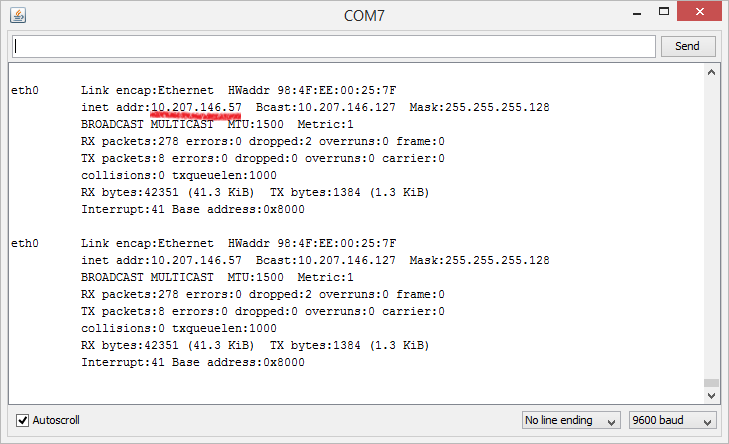Image resolution: width=729 pixels, height=444 pixels.
Task: Click the second eth0 interface label
Action: [x=25, y=243]
